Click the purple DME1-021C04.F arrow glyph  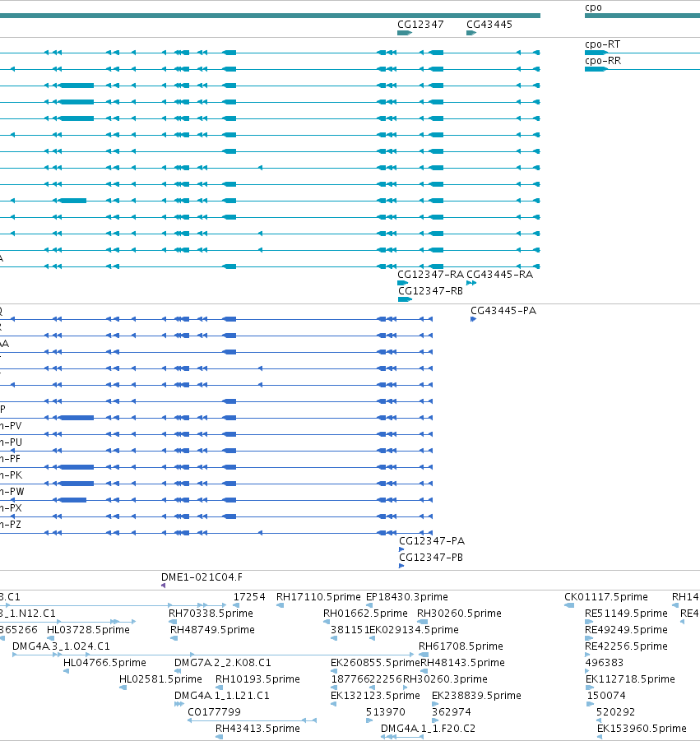pyautogui.click(x=163, y=586)
